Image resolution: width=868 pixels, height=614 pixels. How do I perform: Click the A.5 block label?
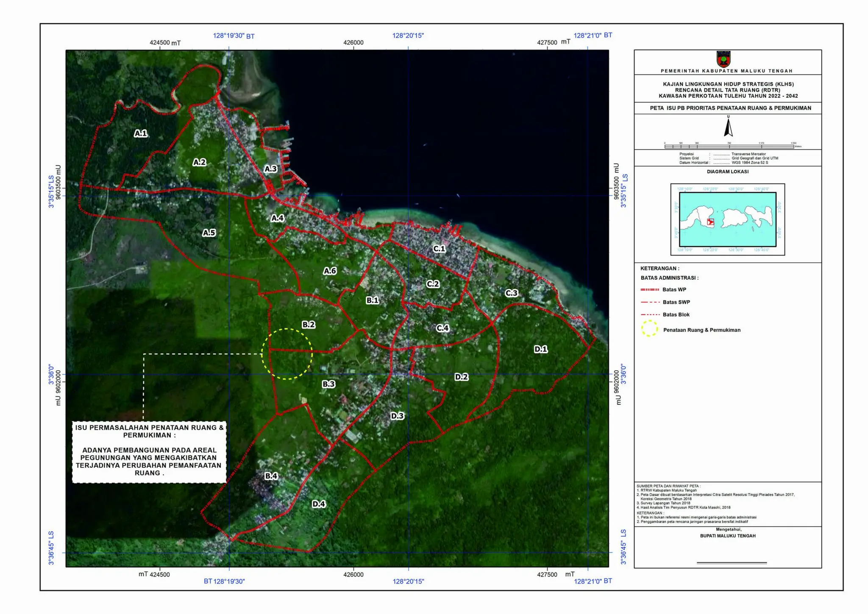click(x=209, y=233)
